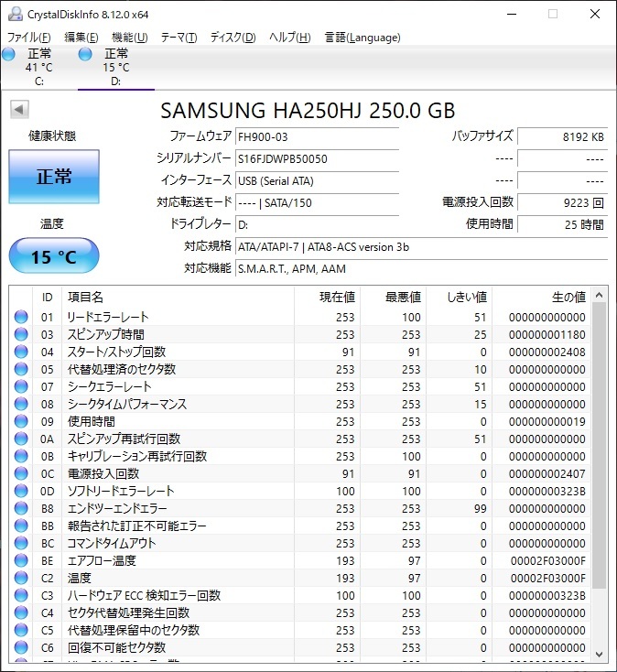Click the status orb for 電源投入回数 row
The image size is (617, 672).
(x=21, y=473)
